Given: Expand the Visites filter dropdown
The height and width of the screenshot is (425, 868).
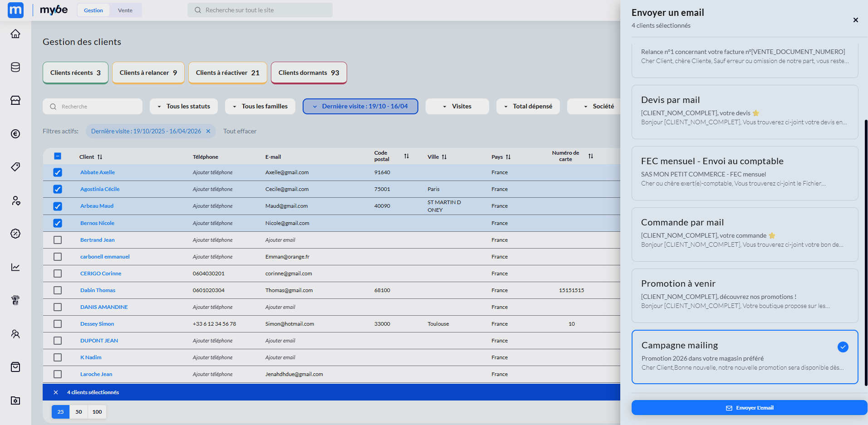Looking at the screenshot, I should coord(457,106).
